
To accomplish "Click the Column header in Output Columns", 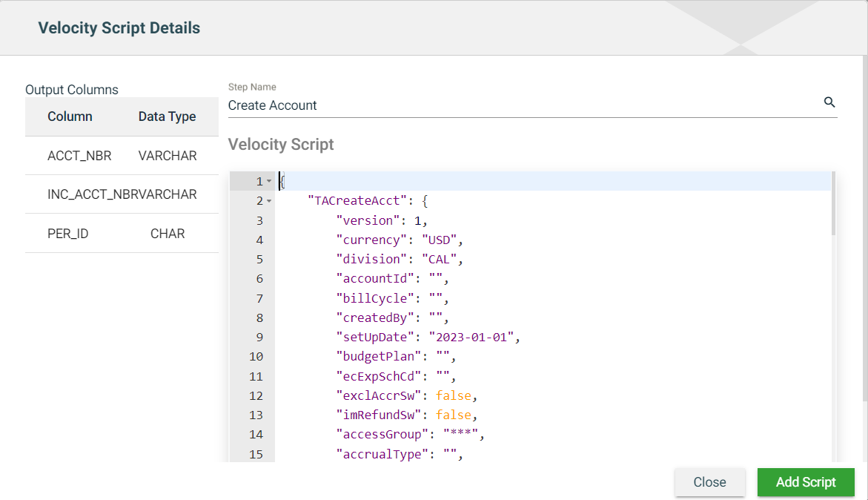I will (70, 116).
